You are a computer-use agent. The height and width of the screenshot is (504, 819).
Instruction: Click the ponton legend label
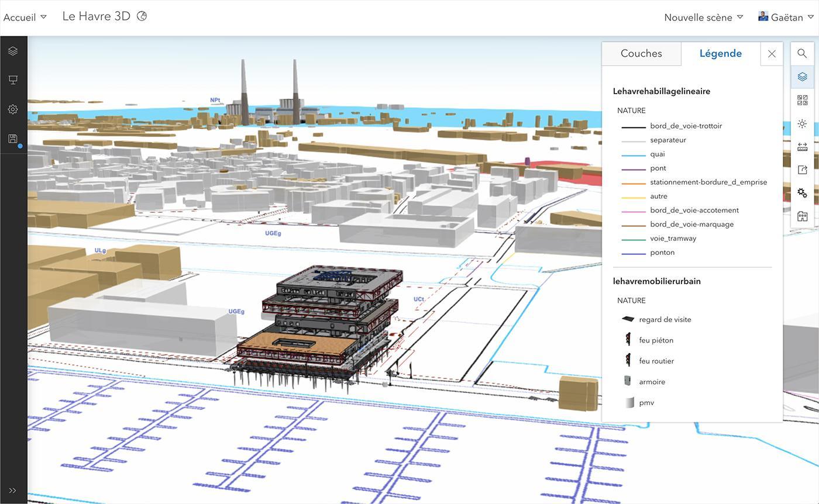pos(662,252)
